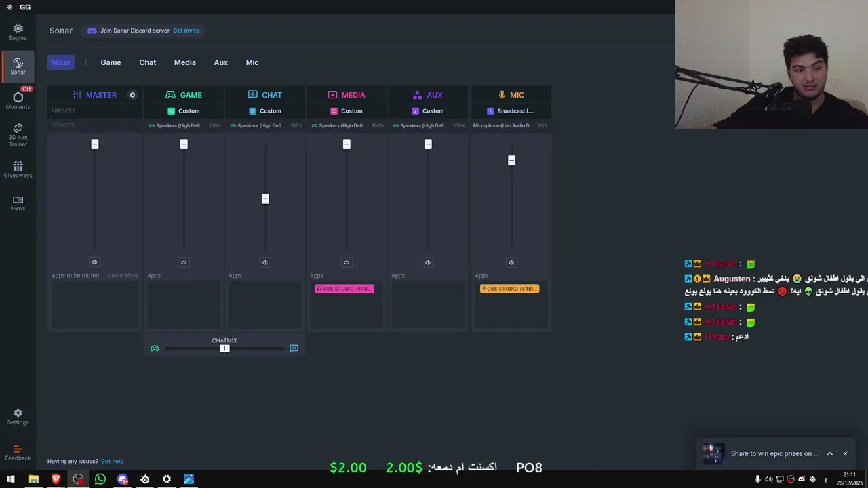Click the Game volume slider handle

click(x=183, y=144)
